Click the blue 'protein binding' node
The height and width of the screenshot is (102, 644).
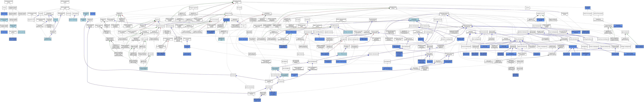pyautogui.click(x=4, y=14)
